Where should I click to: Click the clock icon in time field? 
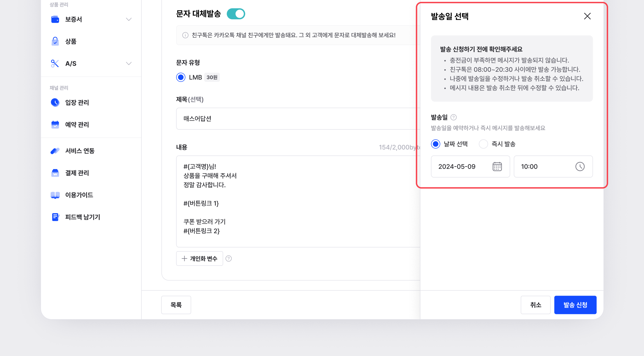[x=580, y=167]
